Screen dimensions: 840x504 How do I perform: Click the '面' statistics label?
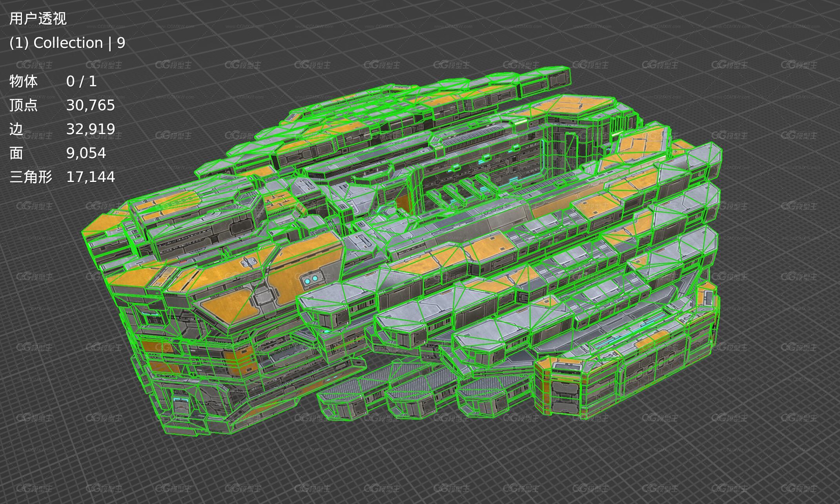click(x=16, y=153)
